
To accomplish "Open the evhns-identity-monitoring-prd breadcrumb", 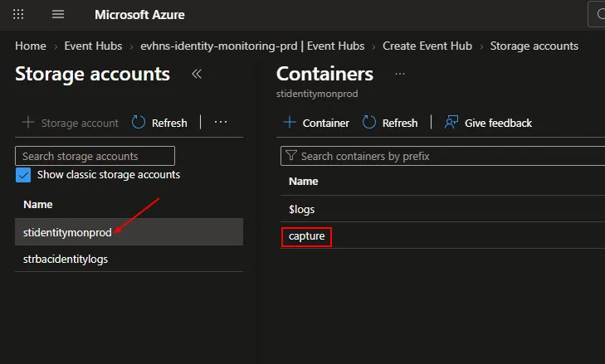I will [252, 46].
